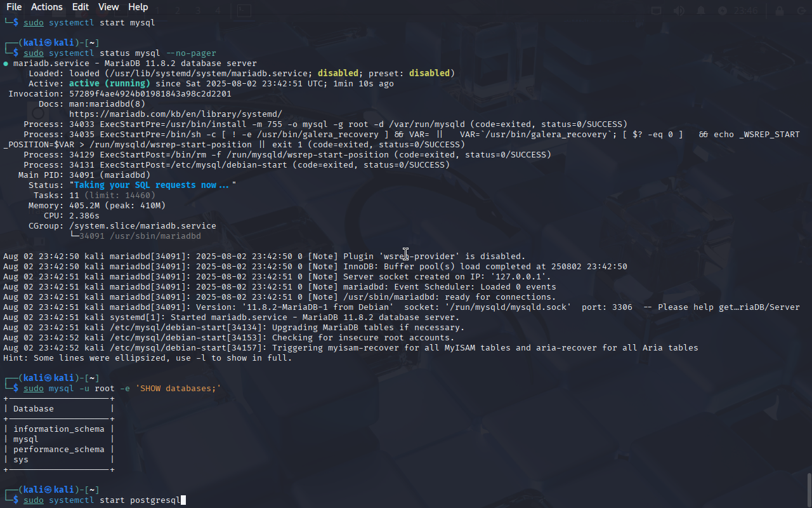Click the green dot before mariadb.service
812x508 pixels.
pyautogui.click(x=6, y=63)
